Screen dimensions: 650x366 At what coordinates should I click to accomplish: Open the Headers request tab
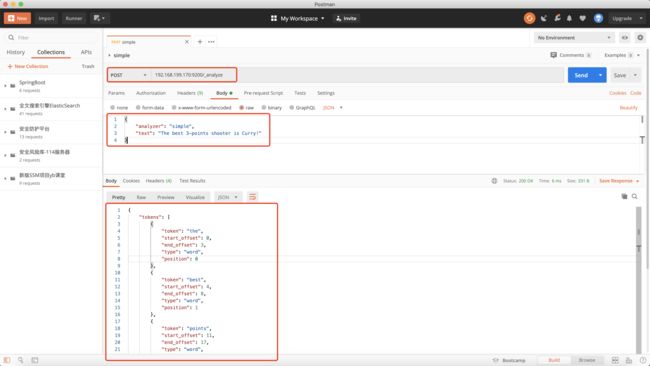(x=190, y=93)
